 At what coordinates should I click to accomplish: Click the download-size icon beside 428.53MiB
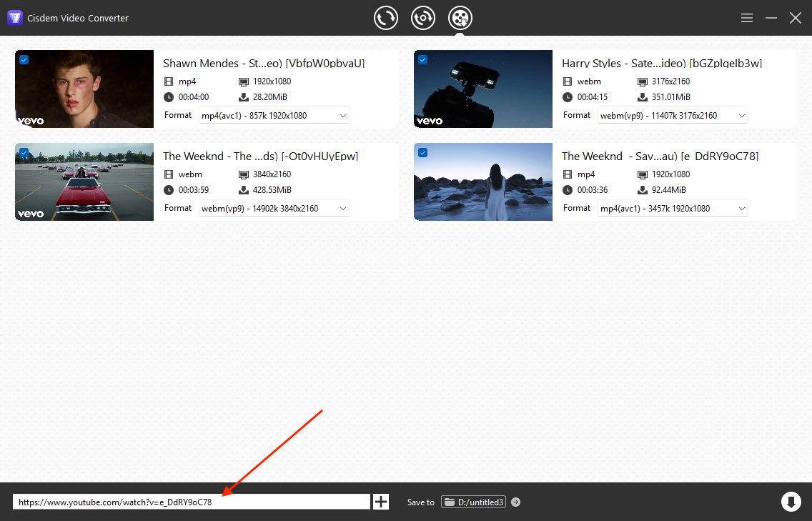click(x=244, y=189)
